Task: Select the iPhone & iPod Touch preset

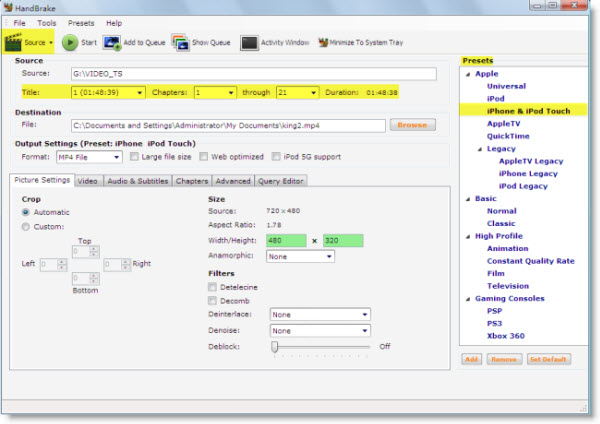Action: click(528, 111)
